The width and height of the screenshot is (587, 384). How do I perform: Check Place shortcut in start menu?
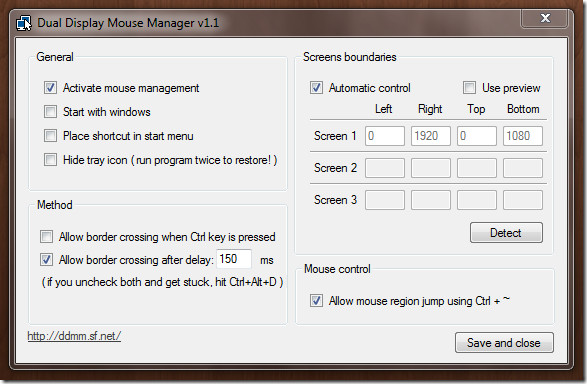coord(50,135)
